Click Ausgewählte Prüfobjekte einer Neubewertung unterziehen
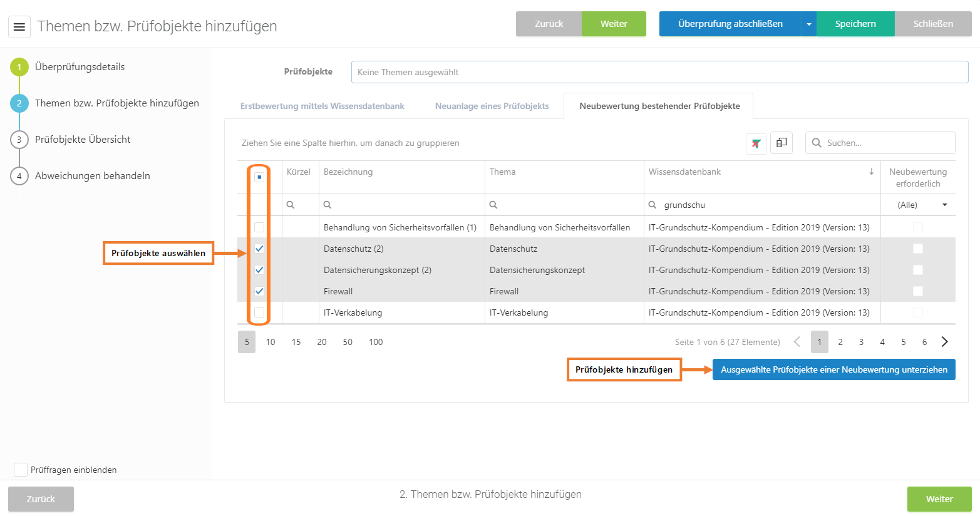Viewport: 980px width, 516px height. tap(833, 369)
